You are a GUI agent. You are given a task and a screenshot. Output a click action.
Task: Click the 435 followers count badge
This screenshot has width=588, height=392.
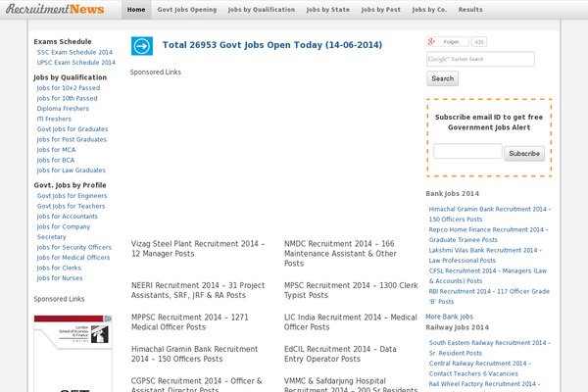[479, 41]
